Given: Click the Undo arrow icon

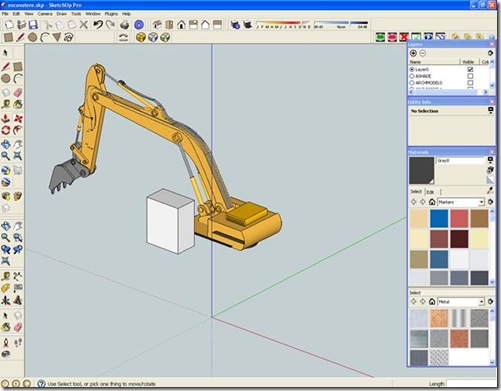Looking at the screenshot, I should point(98,25).
